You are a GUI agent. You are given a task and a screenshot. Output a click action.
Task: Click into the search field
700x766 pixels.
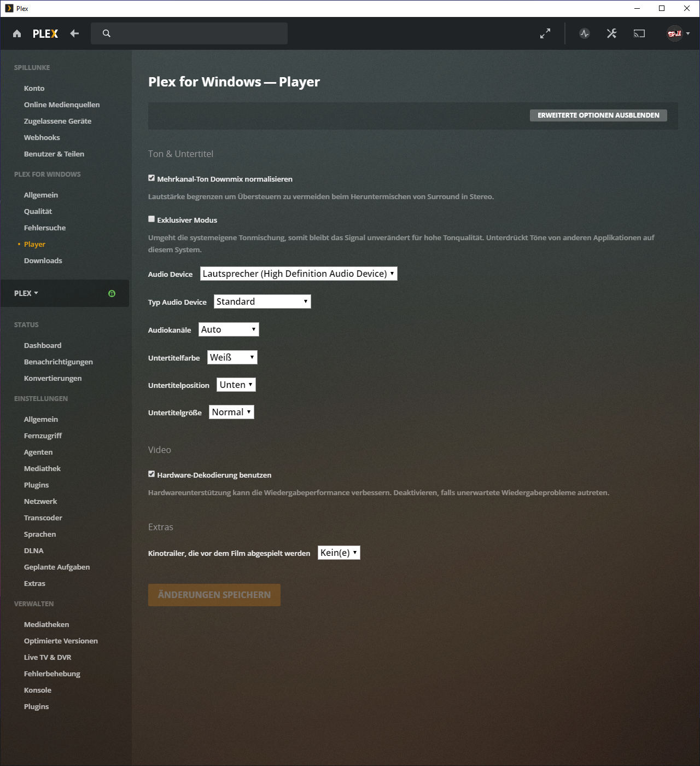(189, 33)
